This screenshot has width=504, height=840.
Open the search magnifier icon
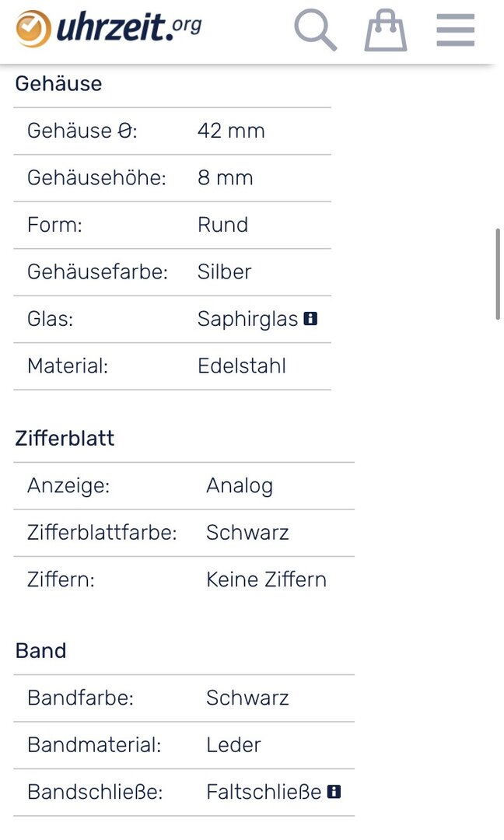(x=316, y=30)
